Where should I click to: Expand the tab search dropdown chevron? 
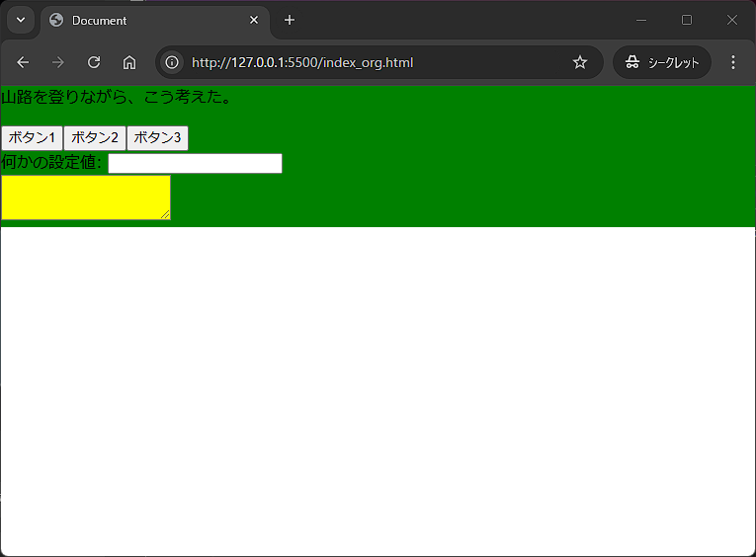tap(21, 20)
